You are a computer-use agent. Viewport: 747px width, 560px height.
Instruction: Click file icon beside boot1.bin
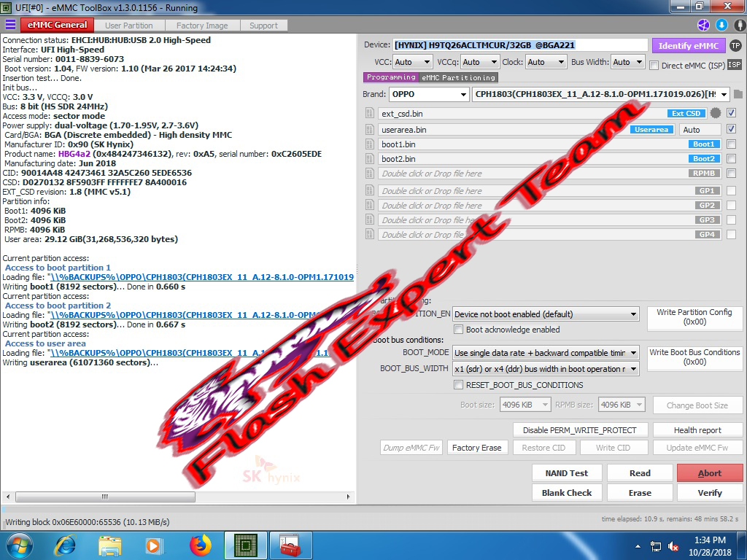369,144
